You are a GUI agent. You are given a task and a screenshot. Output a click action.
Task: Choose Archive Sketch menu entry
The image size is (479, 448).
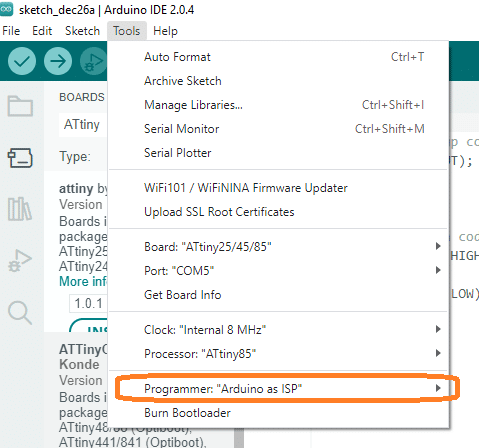278,81
